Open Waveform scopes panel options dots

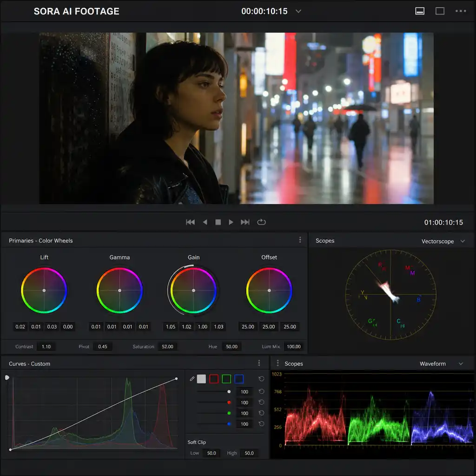[278, 363]
